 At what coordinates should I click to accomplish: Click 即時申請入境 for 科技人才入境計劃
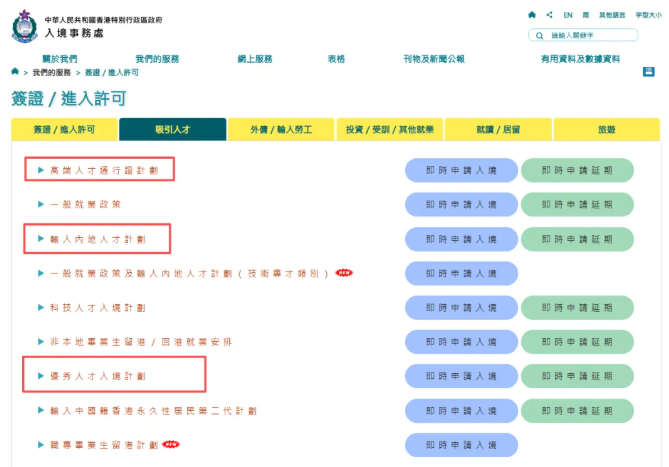click(x=461, y=307)
